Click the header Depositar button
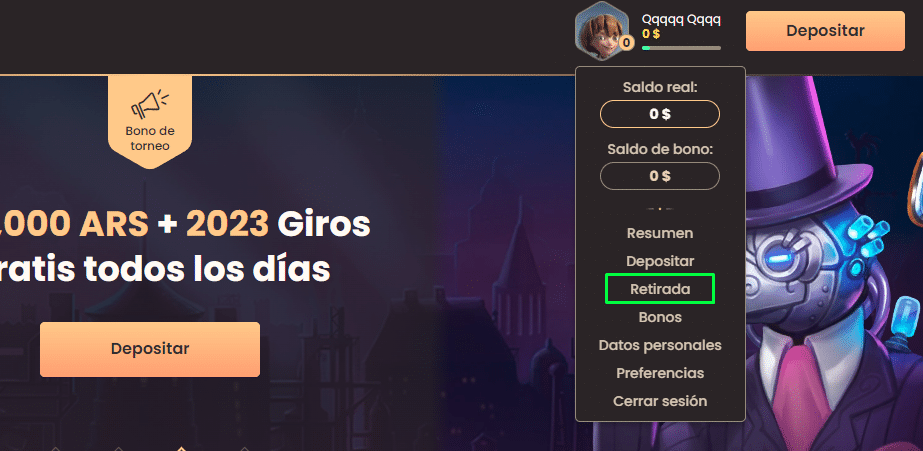Viewport: 923px width, 451px height. point(825,31)
